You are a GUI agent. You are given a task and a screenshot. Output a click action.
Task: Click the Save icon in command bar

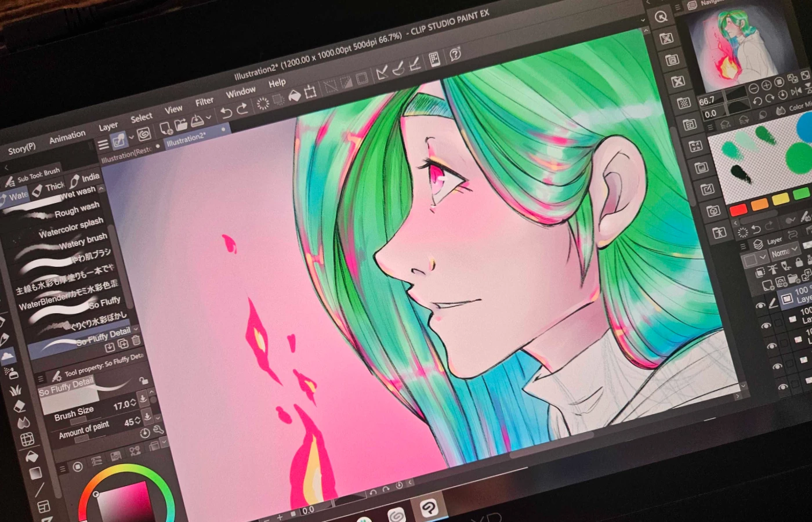[x=197, y=119]
